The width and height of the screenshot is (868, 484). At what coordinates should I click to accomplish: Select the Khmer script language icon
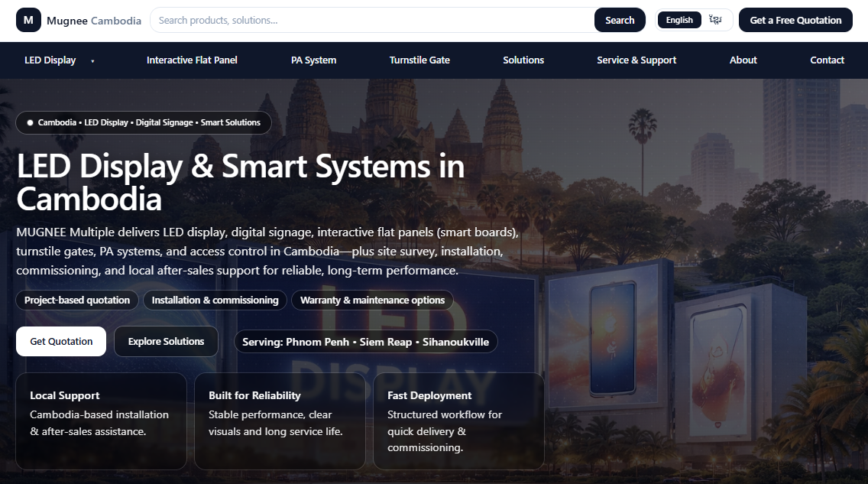pos(715,19)
